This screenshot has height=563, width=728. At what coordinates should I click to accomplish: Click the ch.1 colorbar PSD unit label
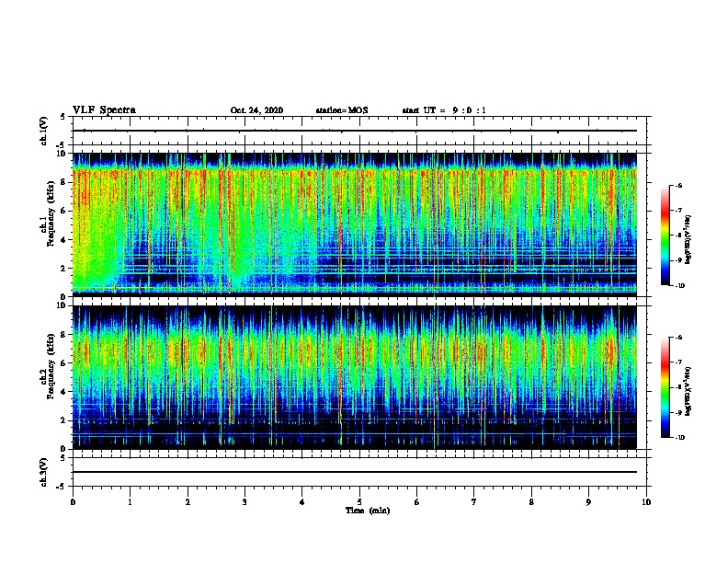click(688, 239)
